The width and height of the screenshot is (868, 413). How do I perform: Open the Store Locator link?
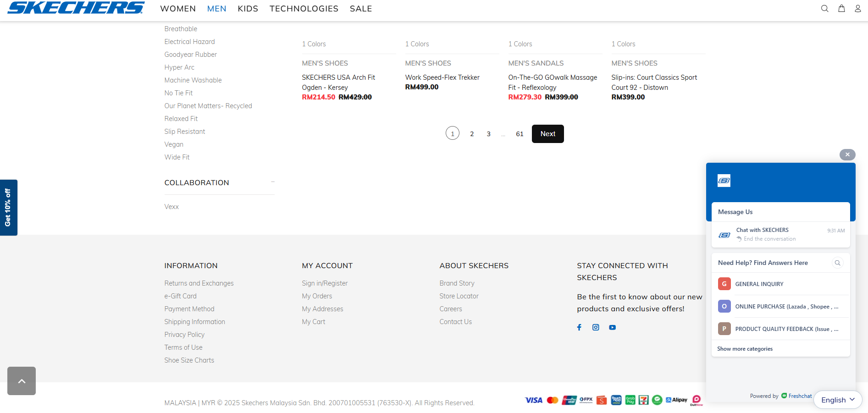pos(459,296)
